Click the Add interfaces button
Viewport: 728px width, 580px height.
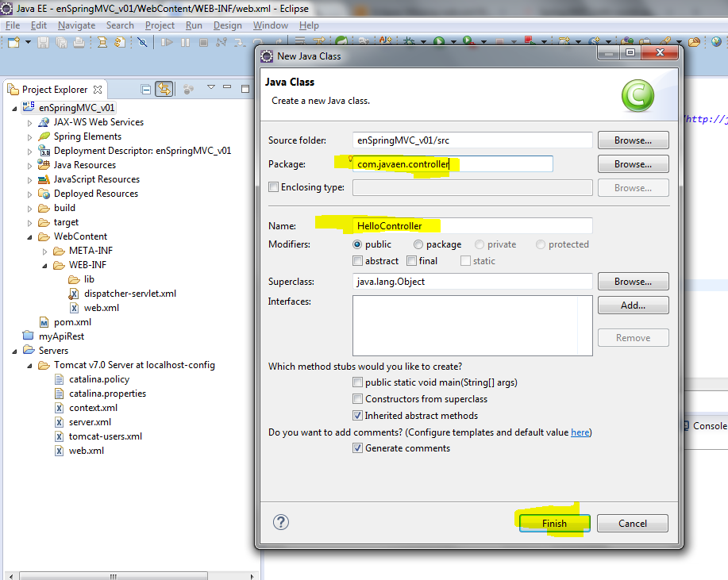[x=634, y=305]
